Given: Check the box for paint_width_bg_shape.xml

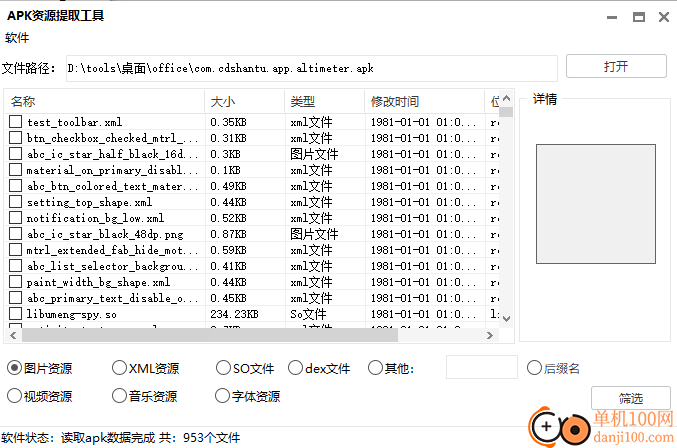Looking at the screenshot, I should (x=16, y=281).
